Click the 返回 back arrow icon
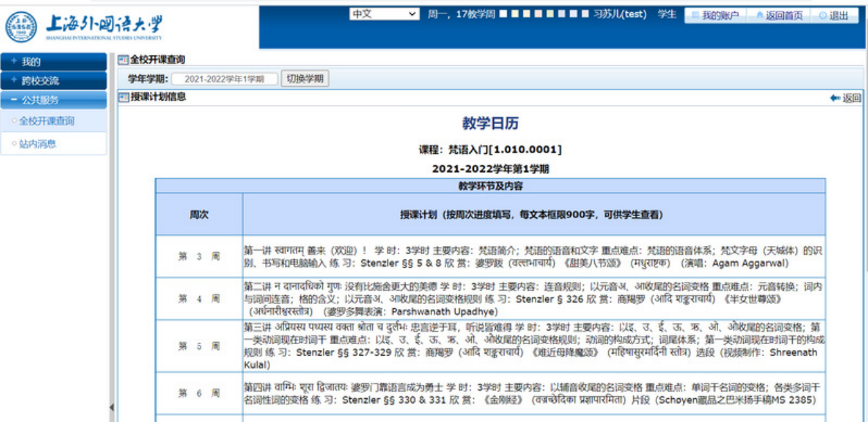This screenshot has height=422, width=868. pos(835,98)
